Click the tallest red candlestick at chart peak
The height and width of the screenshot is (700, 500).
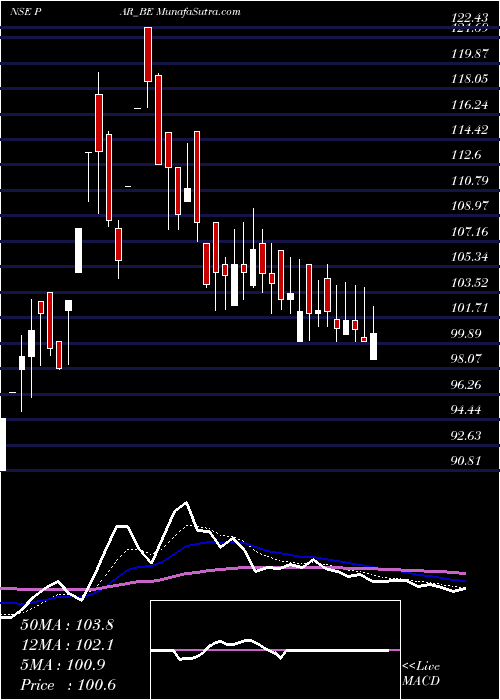tap(148, 54)
